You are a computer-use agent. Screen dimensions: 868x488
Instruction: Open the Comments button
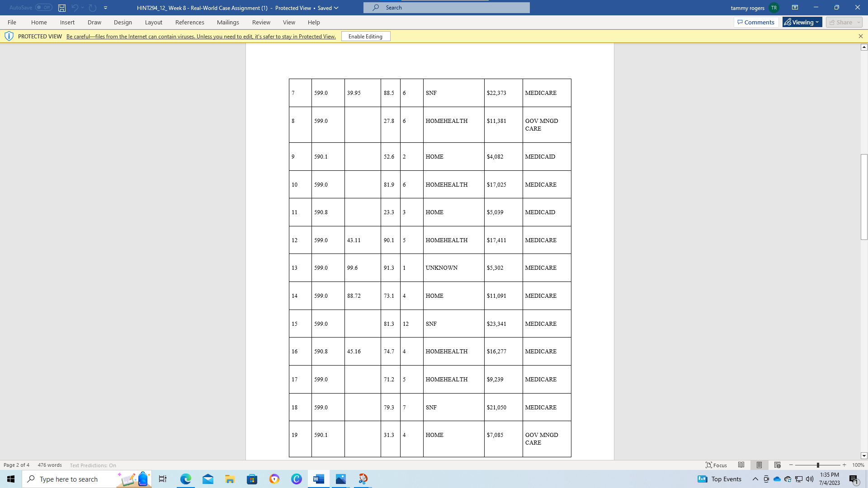(x=756, y=22)
